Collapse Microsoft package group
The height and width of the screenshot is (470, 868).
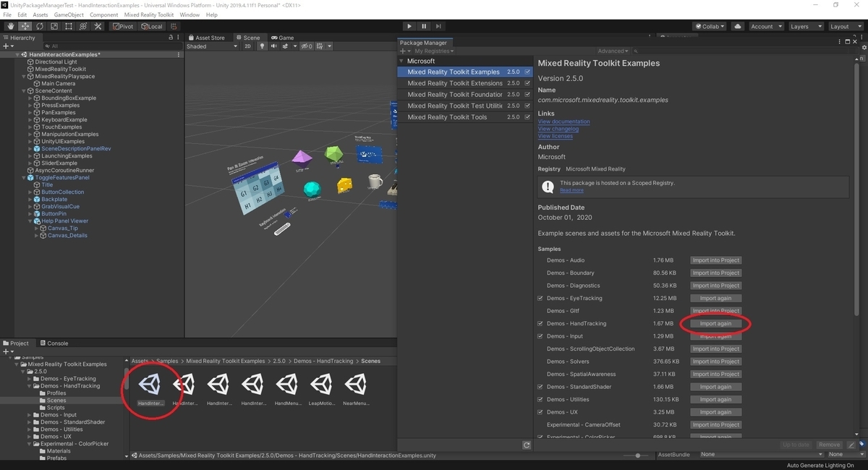(x=402, y=61)
